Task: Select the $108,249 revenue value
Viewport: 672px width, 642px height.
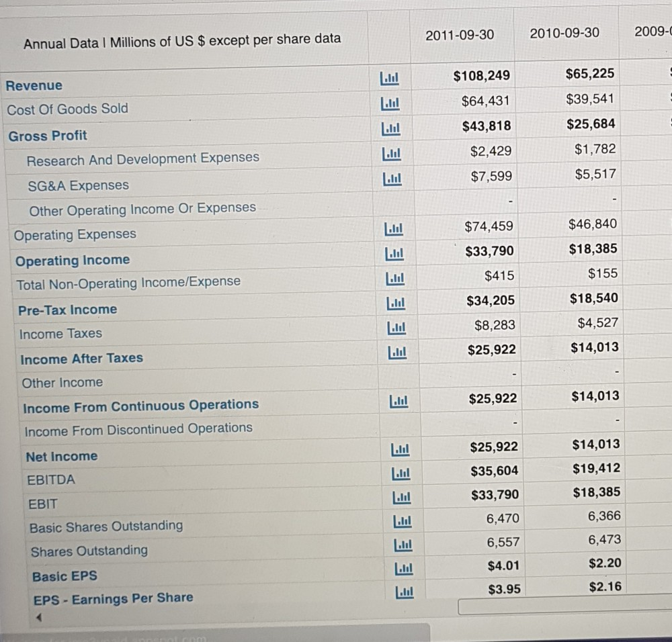Action: pyautogui.click(x=482, y=76)
